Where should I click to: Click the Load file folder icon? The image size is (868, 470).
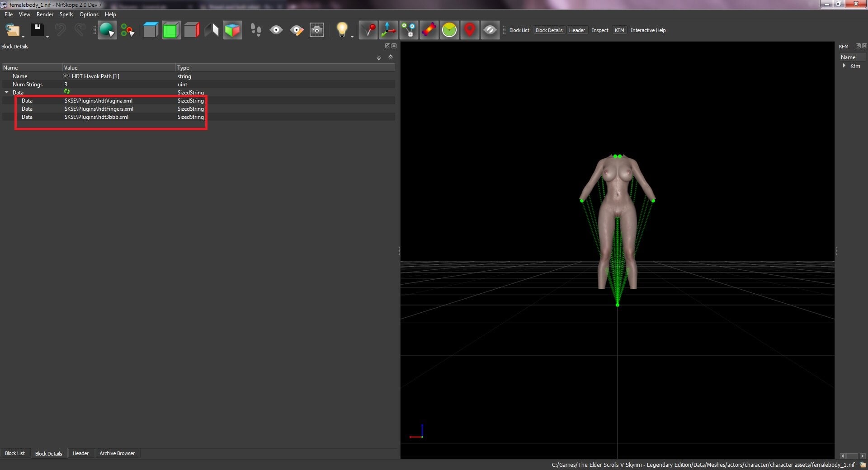pos(12,30)
